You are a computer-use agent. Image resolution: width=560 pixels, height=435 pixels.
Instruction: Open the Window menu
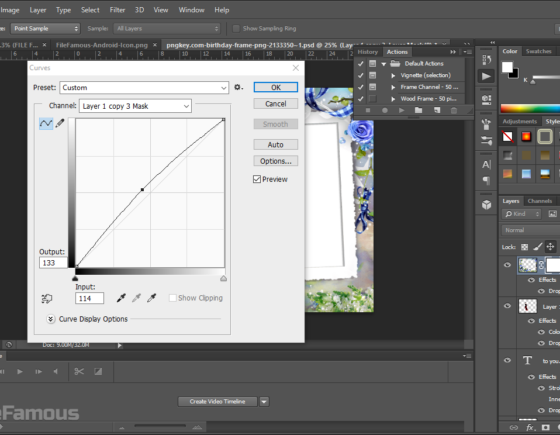pyautogui.click(x=191, y=10)
